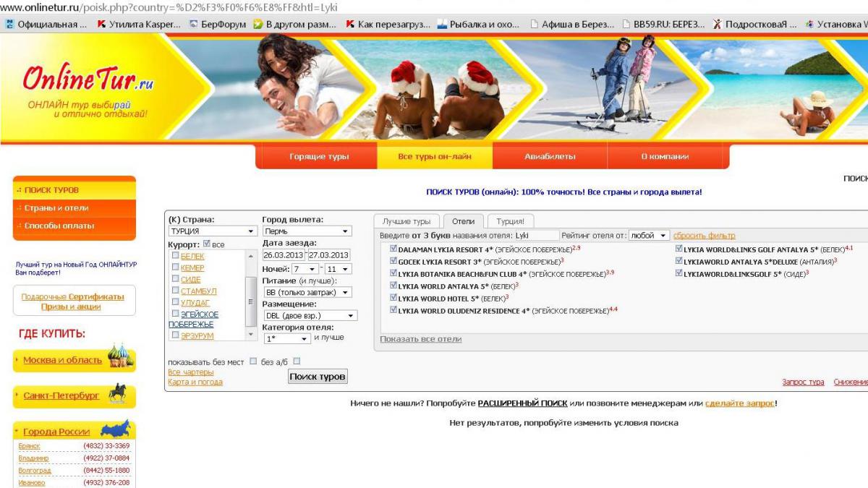Open the Авиабилеты menu item
Viewport: 868px width, 488px height.
(x=550, y=156)
